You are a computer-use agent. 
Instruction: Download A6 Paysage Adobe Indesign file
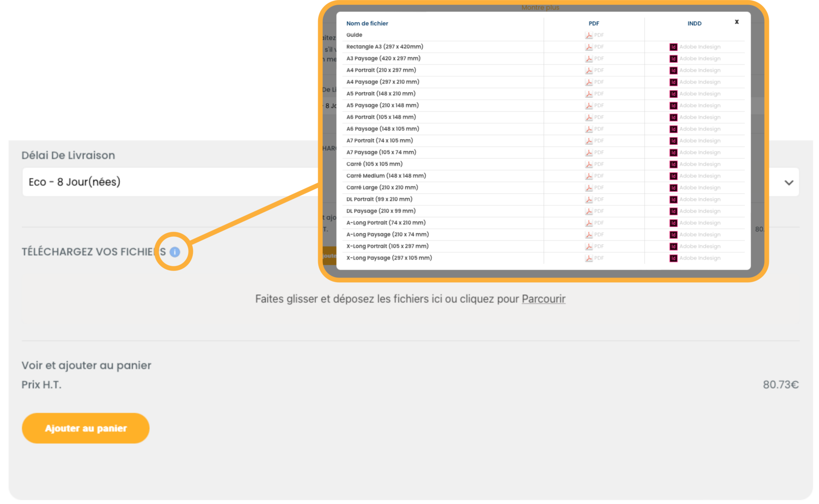coord(695,129)
